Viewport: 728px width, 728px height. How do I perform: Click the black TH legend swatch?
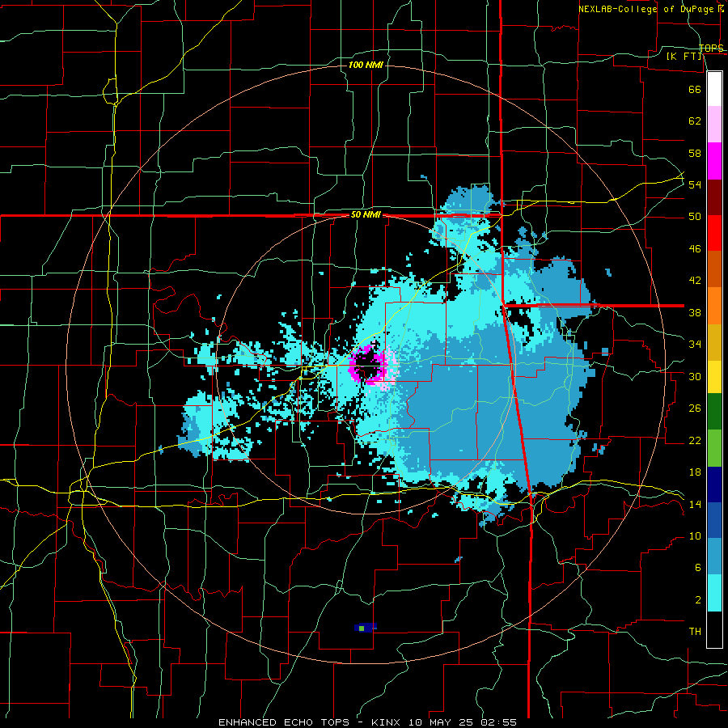point(714,629)
